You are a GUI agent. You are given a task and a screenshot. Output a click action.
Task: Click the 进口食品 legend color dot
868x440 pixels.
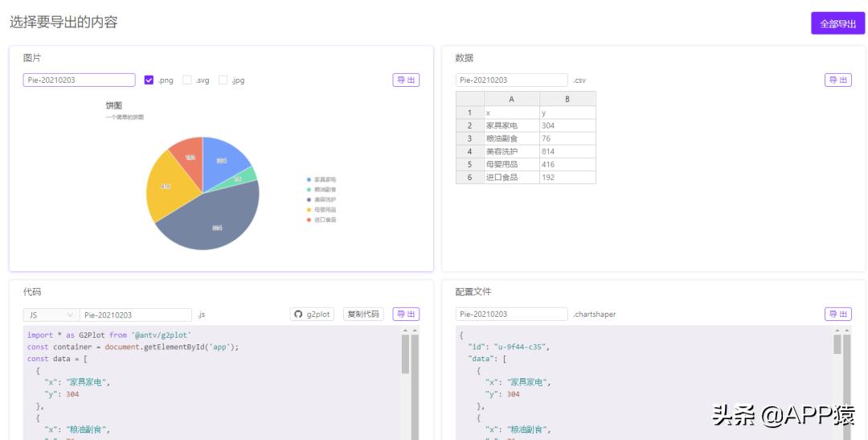click(309, 220)
